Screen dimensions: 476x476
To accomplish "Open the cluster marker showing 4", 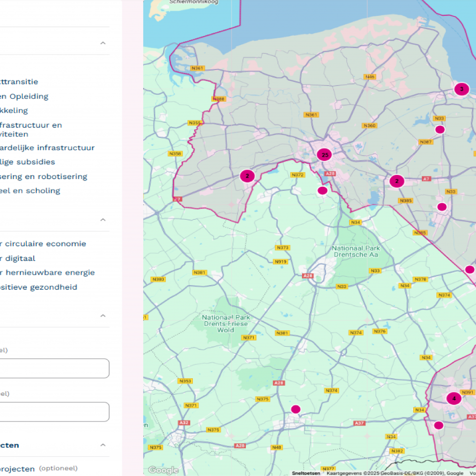I will (x=454, y=398).
